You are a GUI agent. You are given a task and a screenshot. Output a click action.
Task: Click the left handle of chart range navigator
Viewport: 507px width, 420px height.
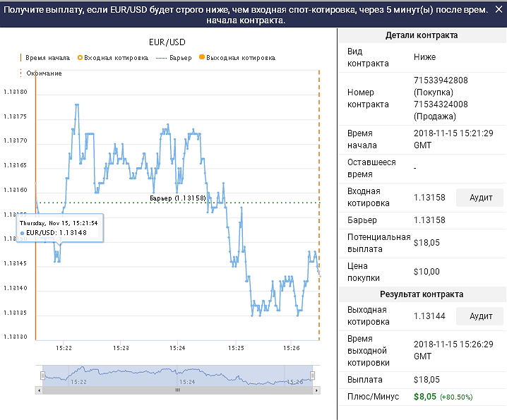pyautogui.click(x=42, y=376)
